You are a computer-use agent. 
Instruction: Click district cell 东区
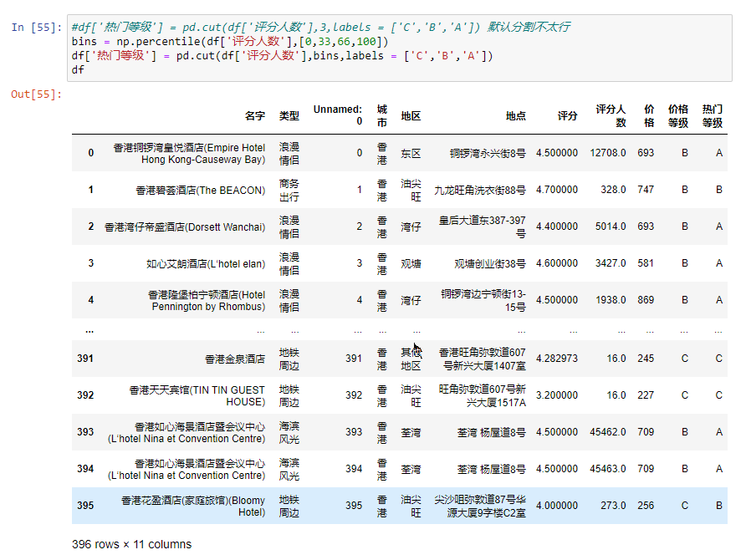pos(411,154)
